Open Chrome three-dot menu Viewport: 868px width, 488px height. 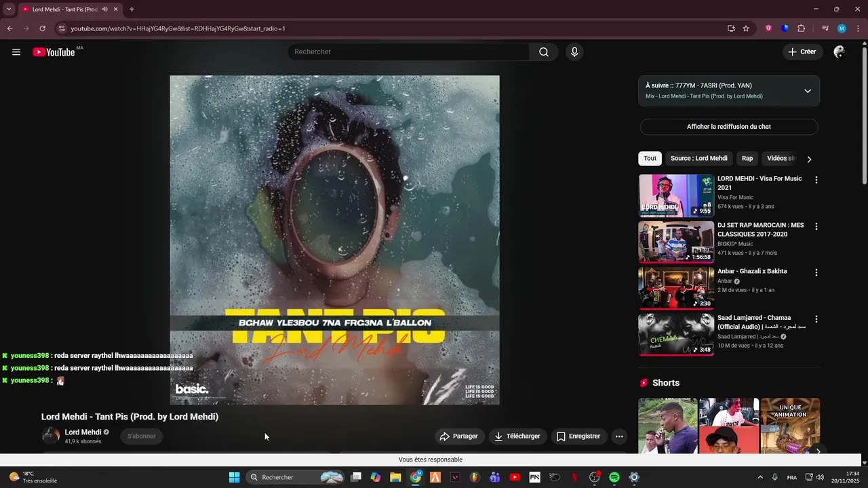859,28
